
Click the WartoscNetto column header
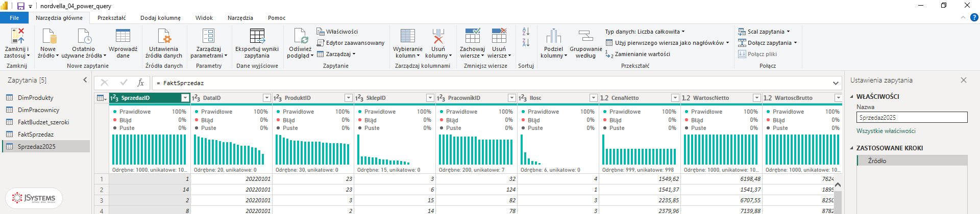[x=721, y=98]
